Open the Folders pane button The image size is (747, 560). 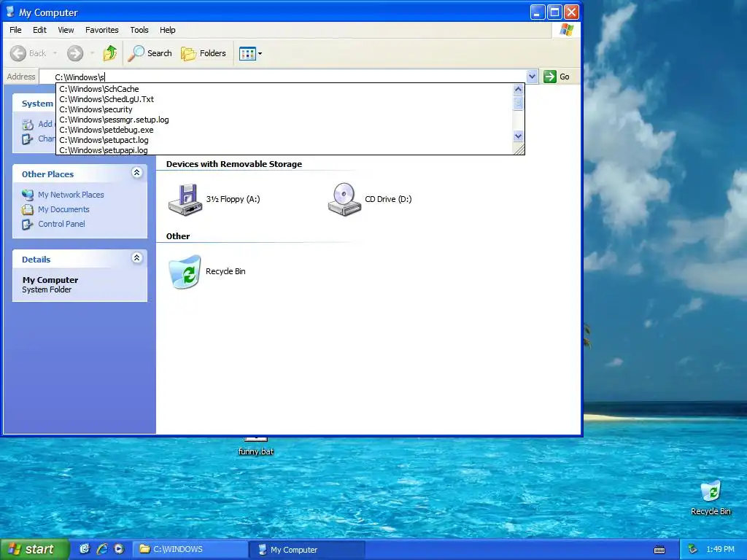click(204, 53)
